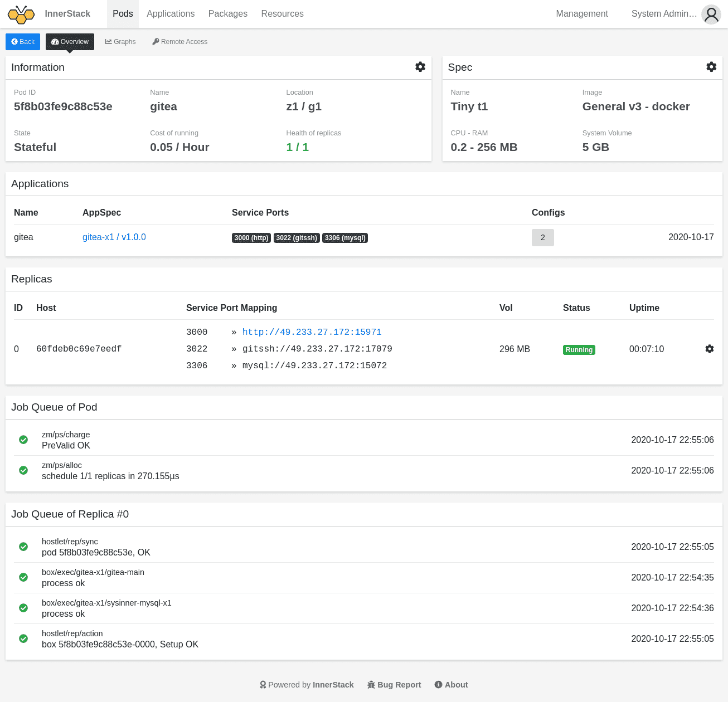The image size is (728, 702).
Task: Click the Running status badge
Action: [579, 350]
